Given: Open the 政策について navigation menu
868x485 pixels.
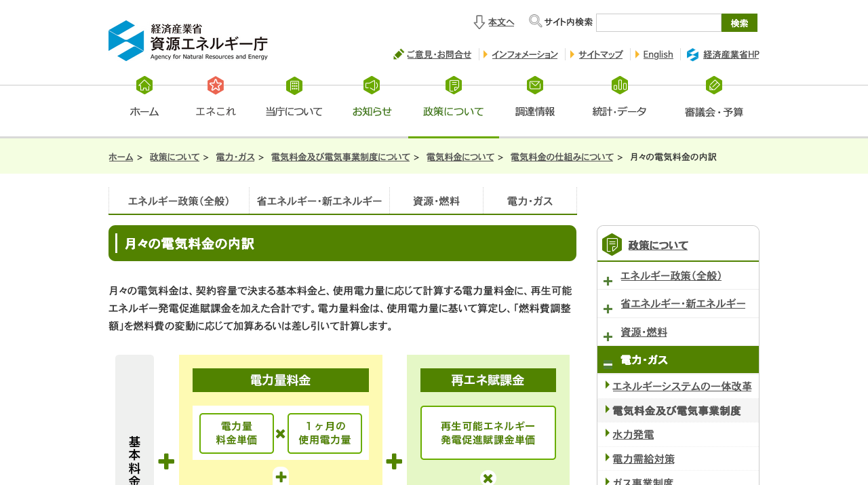Looking at the screenshot, I should (x=453, y=111).
